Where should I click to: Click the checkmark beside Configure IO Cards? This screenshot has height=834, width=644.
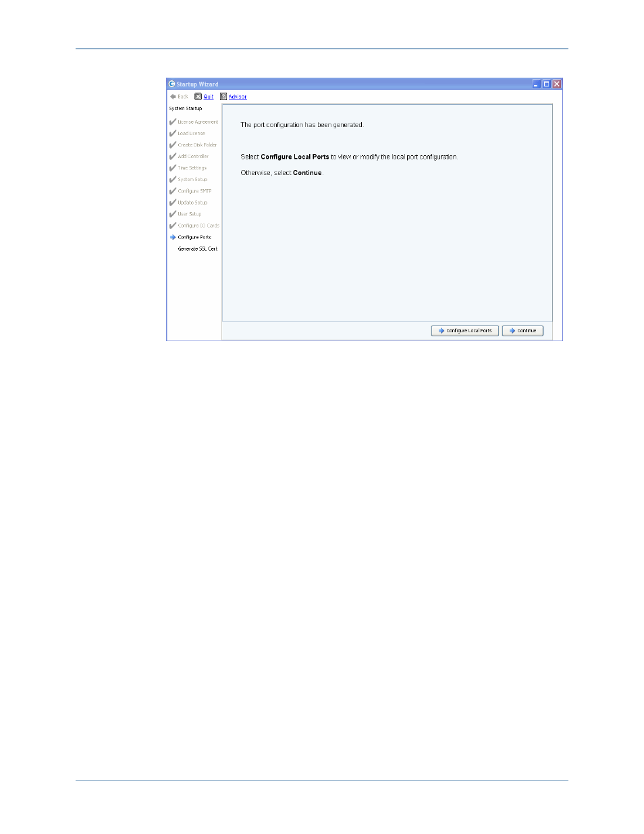click(x=173, y=225)
